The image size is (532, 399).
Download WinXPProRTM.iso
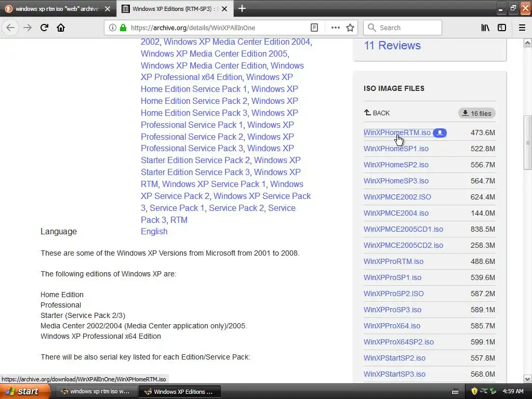394,262
